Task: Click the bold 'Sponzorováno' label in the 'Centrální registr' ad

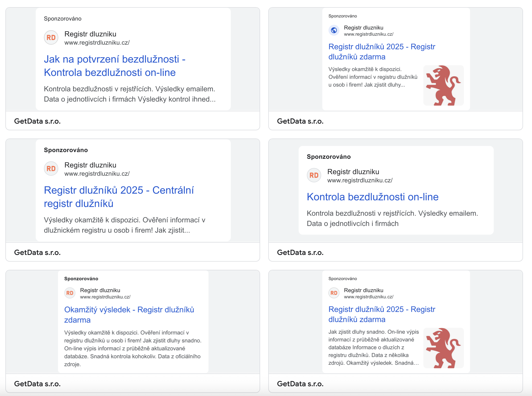Action: click(x=66, y=150)
